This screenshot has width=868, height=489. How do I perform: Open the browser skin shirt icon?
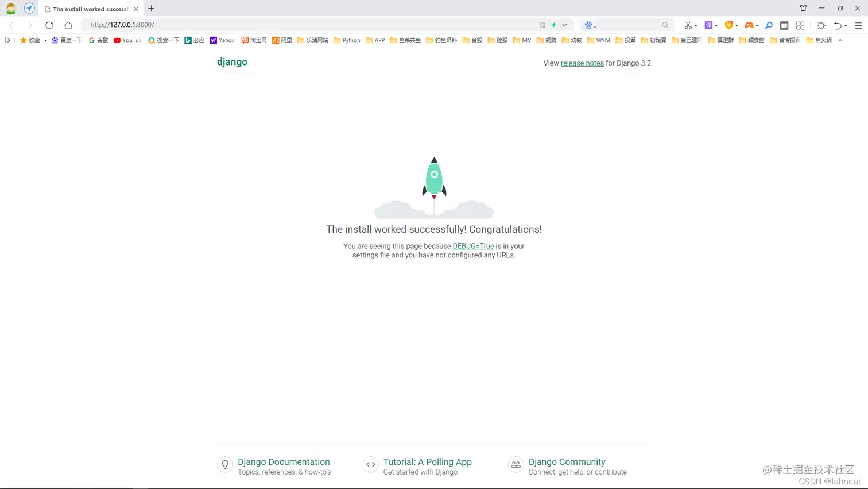pyautogui.click(x=803, y=8)
